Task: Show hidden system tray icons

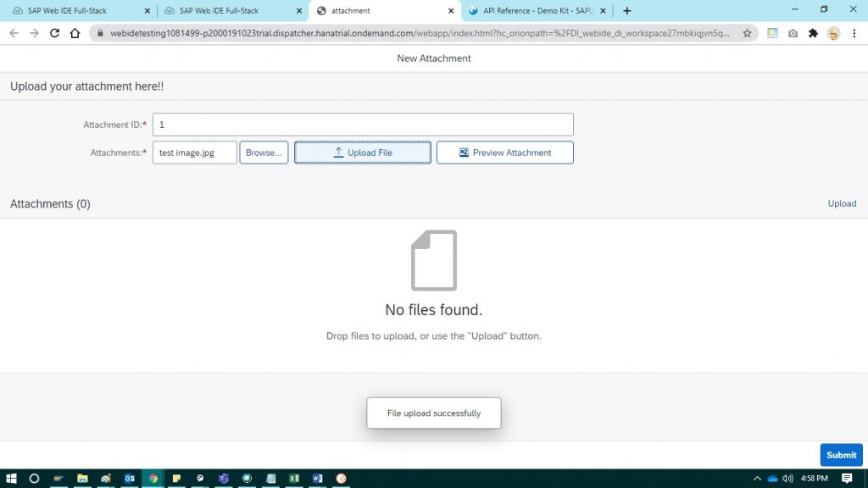Action: [x=757, y=478]
